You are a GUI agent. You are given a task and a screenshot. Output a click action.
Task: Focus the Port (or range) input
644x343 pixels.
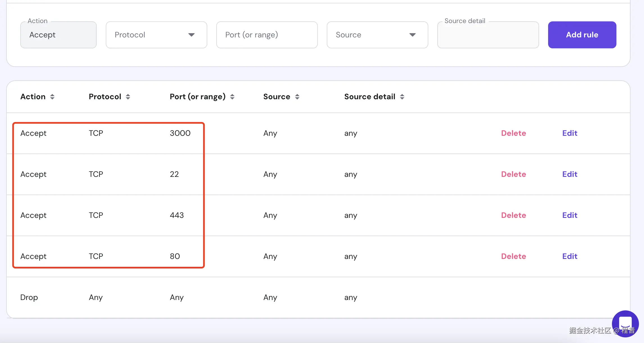(x=267, y=35)
